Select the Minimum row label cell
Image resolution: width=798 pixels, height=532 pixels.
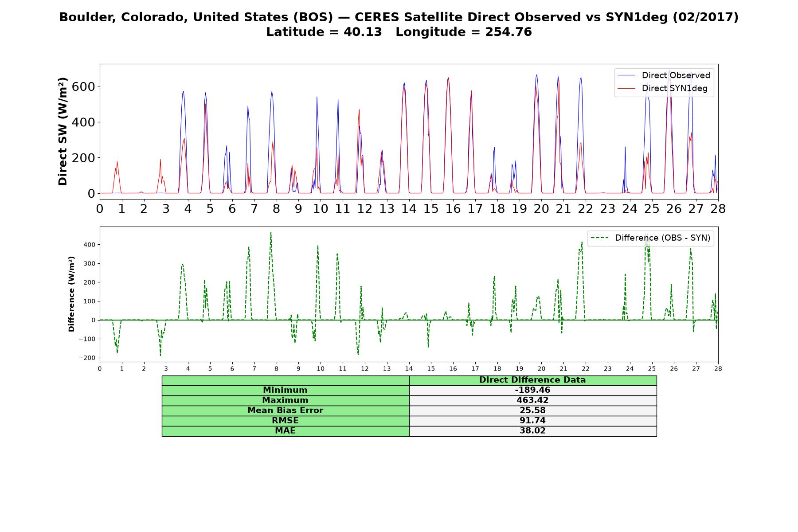[x=286, y=390]
